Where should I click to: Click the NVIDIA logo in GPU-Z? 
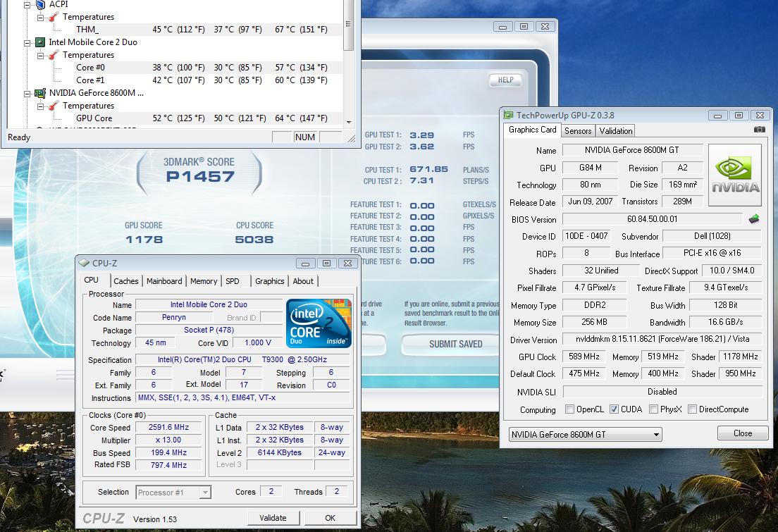[x=735, y=175]
